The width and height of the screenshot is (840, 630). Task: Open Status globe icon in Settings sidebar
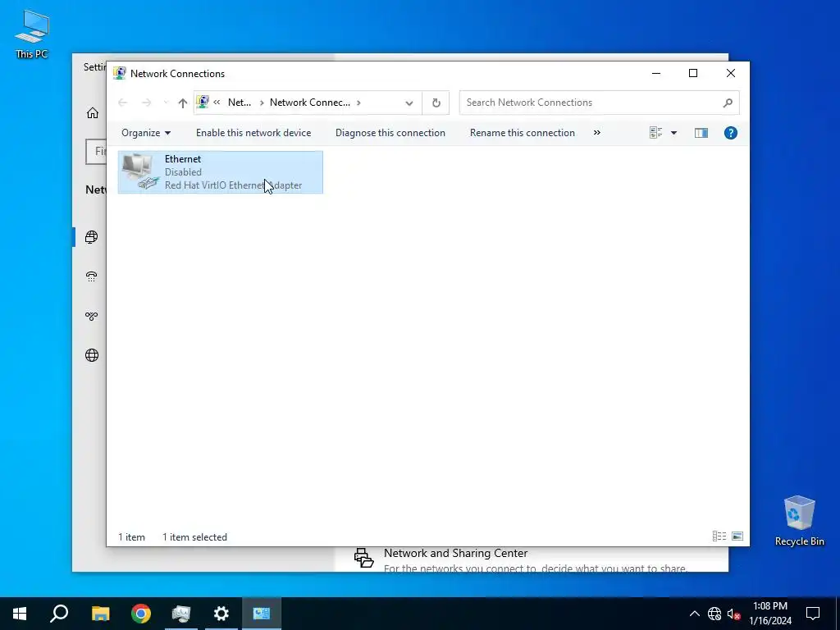point(92,237)
